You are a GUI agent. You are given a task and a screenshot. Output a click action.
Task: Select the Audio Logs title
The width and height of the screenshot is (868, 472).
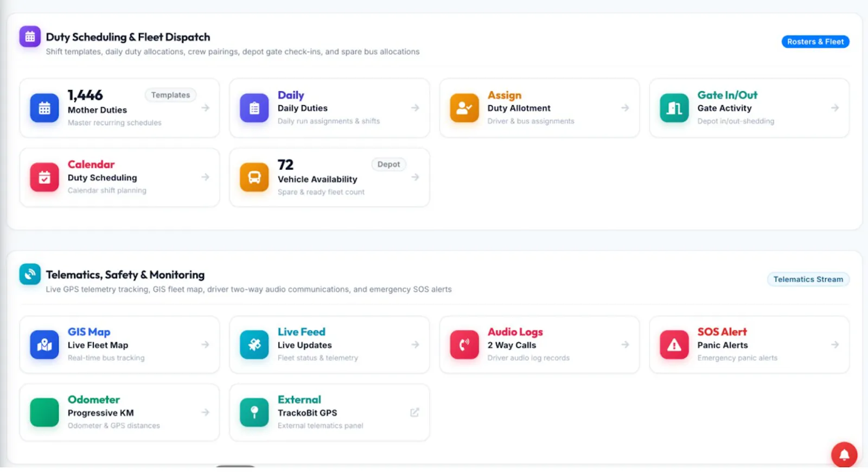515,331
